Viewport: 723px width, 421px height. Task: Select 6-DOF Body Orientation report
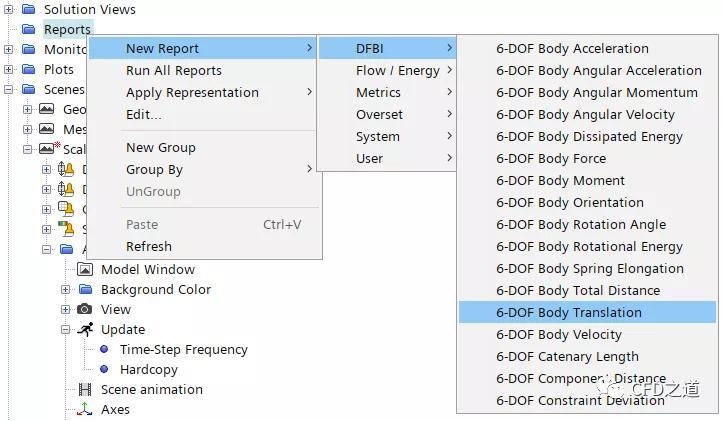(x=587, y=202)
